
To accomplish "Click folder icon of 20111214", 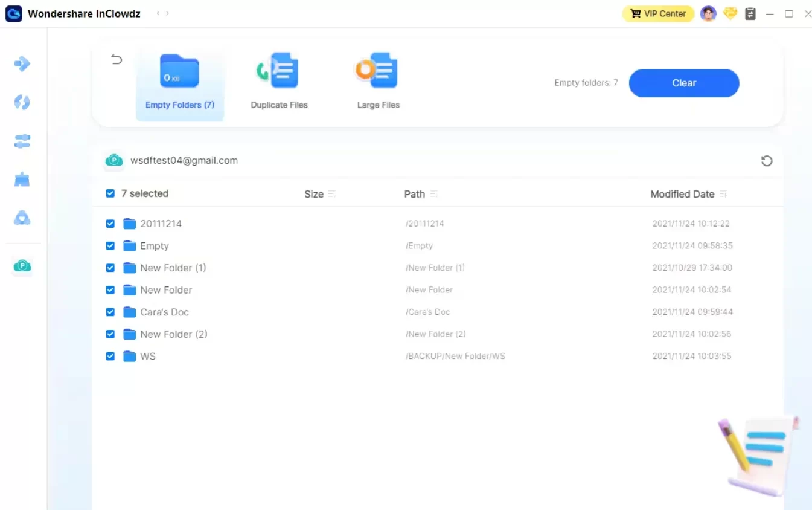I will (x=129, y=224).
